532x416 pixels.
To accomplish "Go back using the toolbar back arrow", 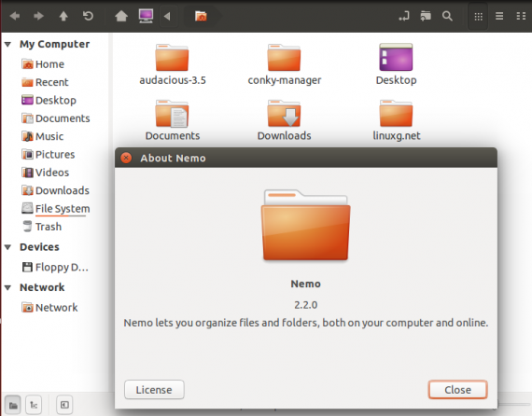I will coord(15,16).
